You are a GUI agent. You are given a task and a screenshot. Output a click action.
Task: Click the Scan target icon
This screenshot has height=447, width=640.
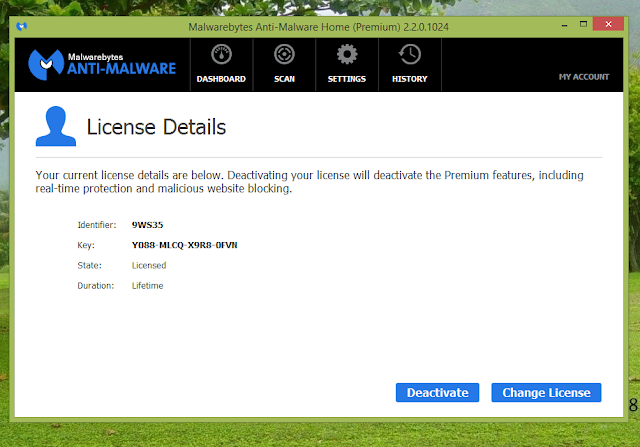(x=283, y=55)
